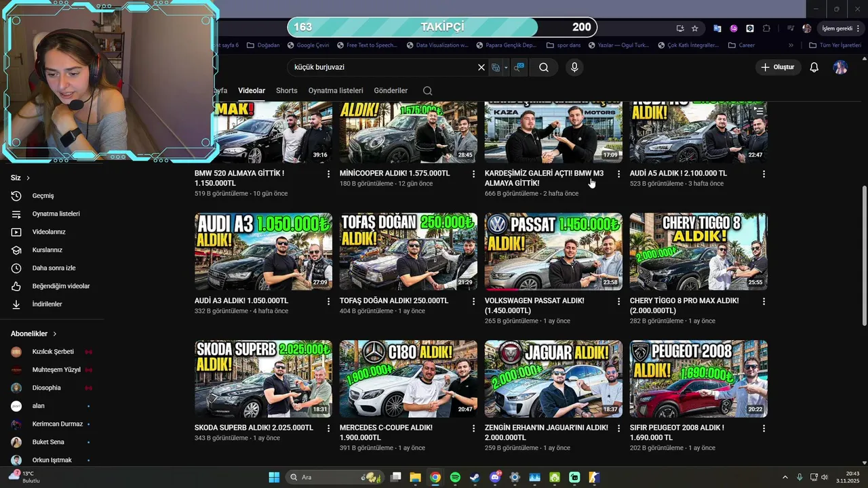Clear the YouTube search box with X

481,68
